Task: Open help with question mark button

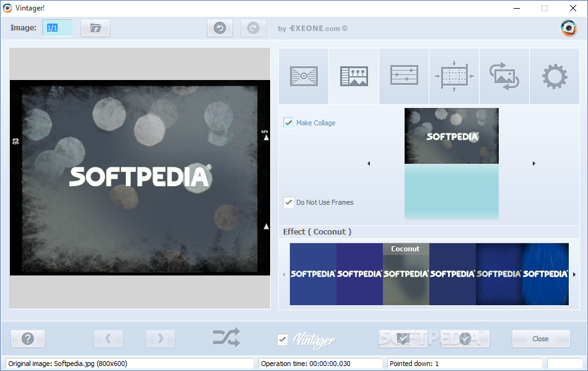Action: coord(28,339)
